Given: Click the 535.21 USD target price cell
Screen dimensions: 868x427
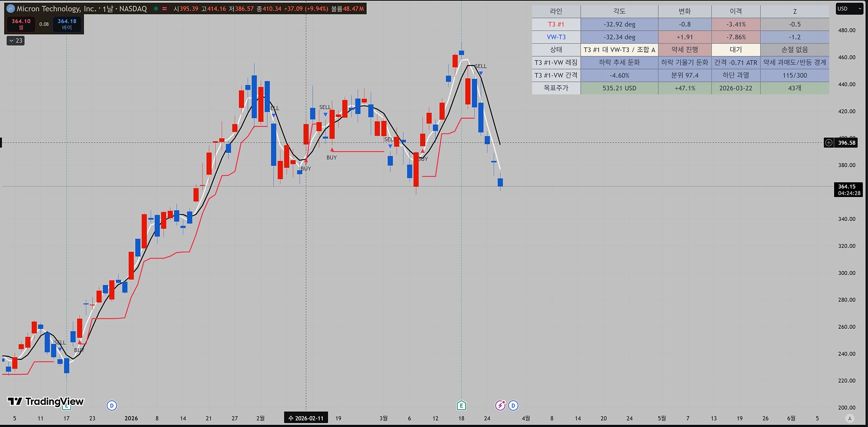Looking at the screenshot, I should click(619, 88).
